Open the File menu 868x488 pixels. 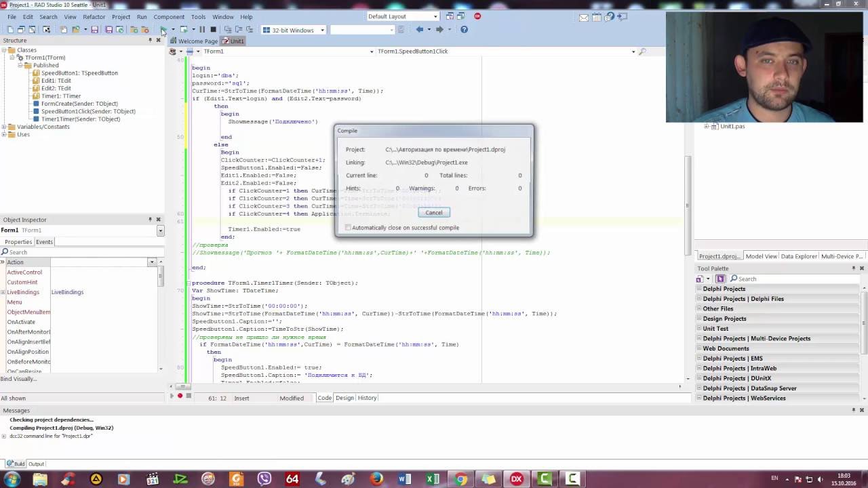click(x=12, y=16)
